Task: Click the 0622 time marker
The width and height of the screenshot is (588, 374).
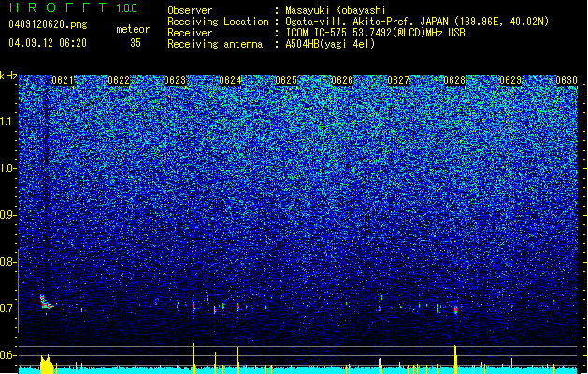Action: click(x=119, y=80)
